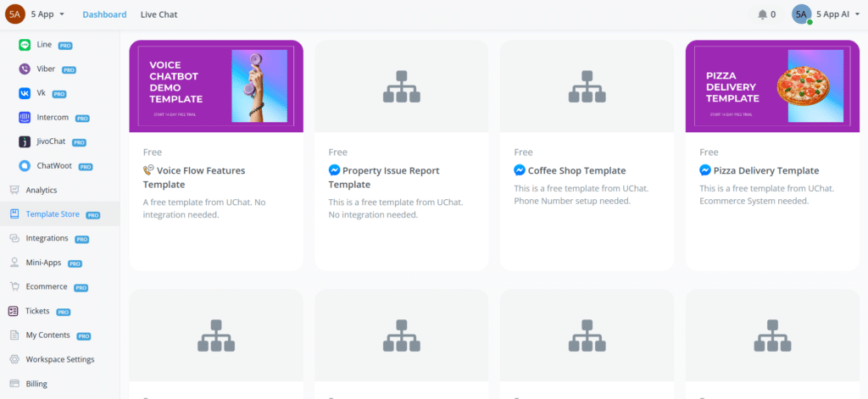Go to the Billing page

click(36, 384)
